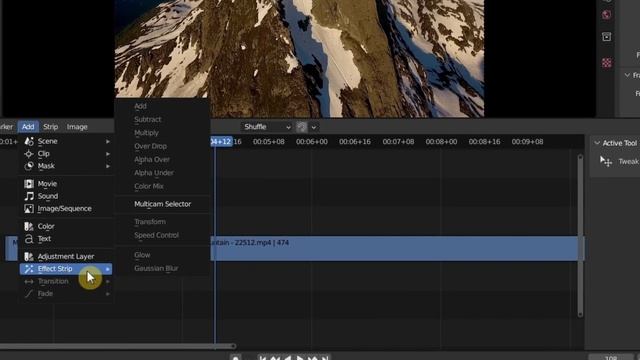The width and height of the screenshot is (640, 360).
Task: Open the Image menu
Action: pos(77,127)
